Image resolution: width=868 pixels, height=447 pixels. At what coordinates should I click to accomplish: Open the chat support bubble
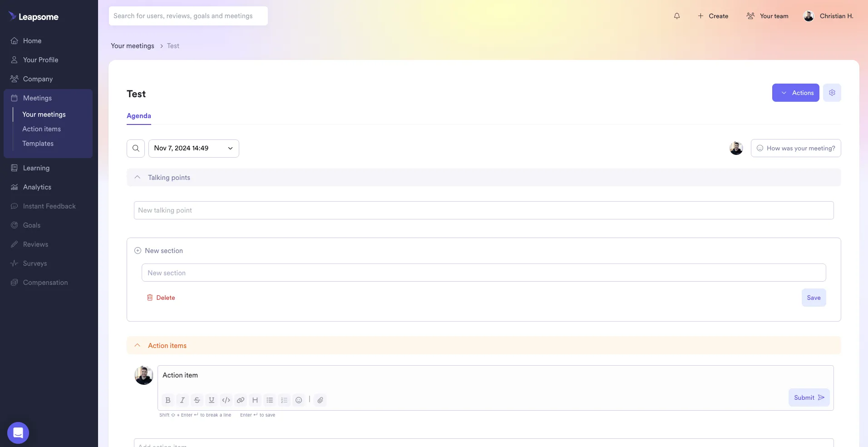click(18, 433)
